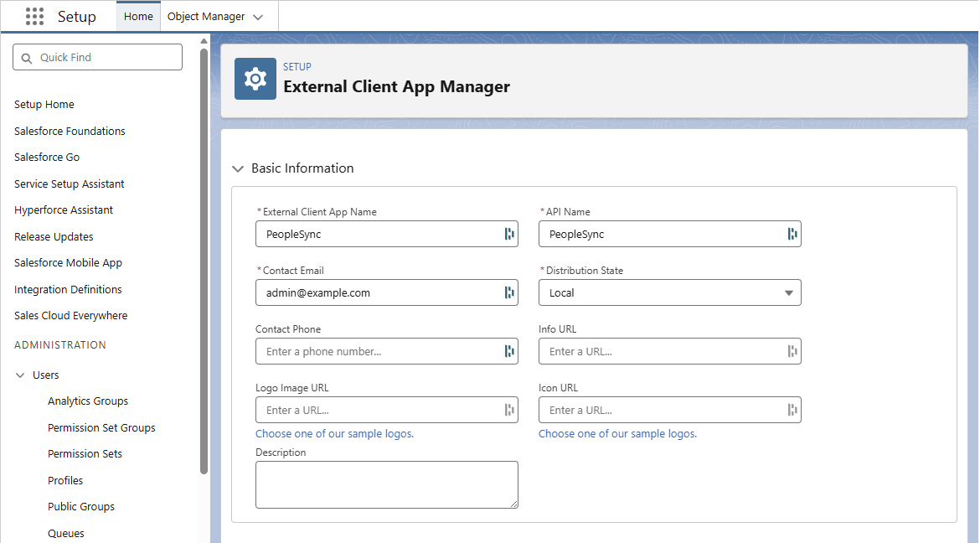Click the Icon URL input field
The image size is (980, 543).
[669, 411]
